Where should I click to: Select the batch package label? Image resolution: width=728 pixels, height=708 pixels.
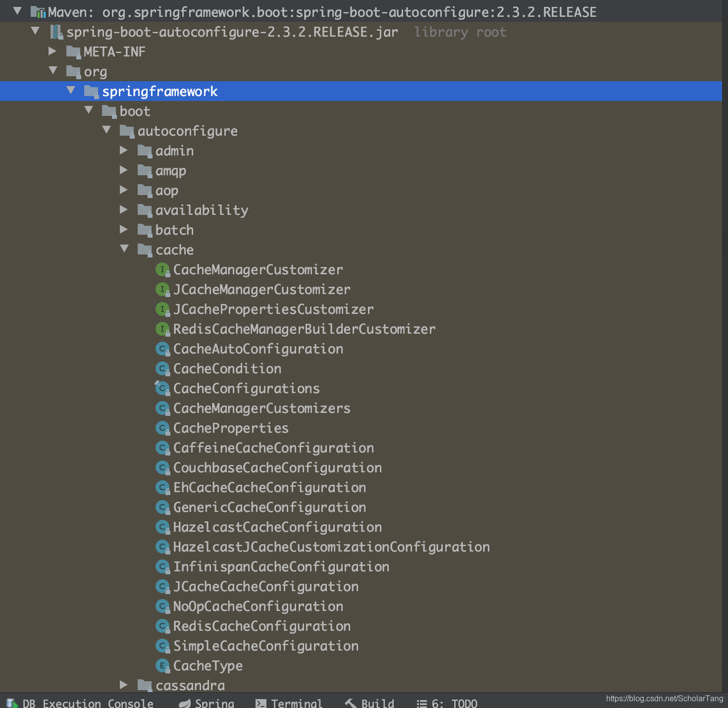[174, 230]
